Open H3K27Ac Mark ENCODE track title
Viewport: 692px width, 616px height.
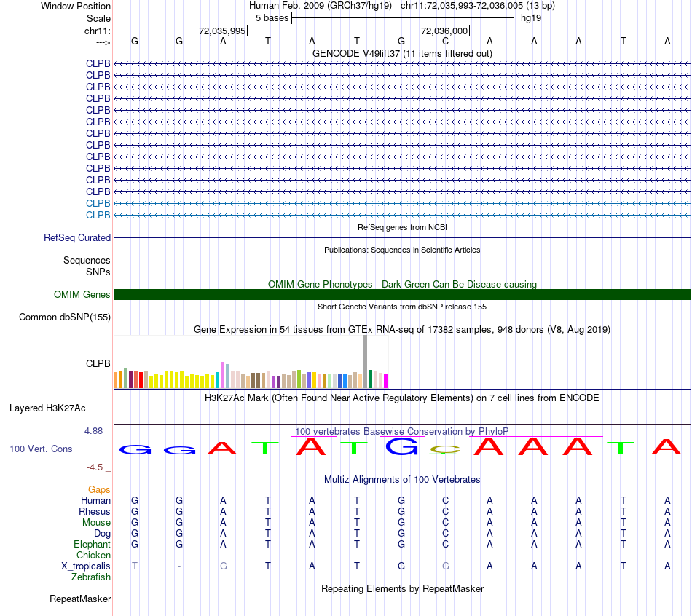click(x=402, y=398)
